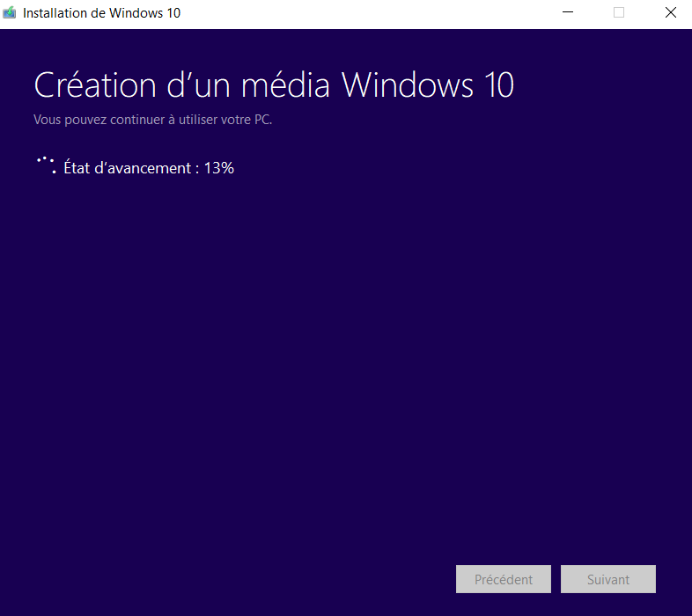Click the 'Installation de Windows 10' window title
Viewport: 692px width, 616px height.
(101, 13)
